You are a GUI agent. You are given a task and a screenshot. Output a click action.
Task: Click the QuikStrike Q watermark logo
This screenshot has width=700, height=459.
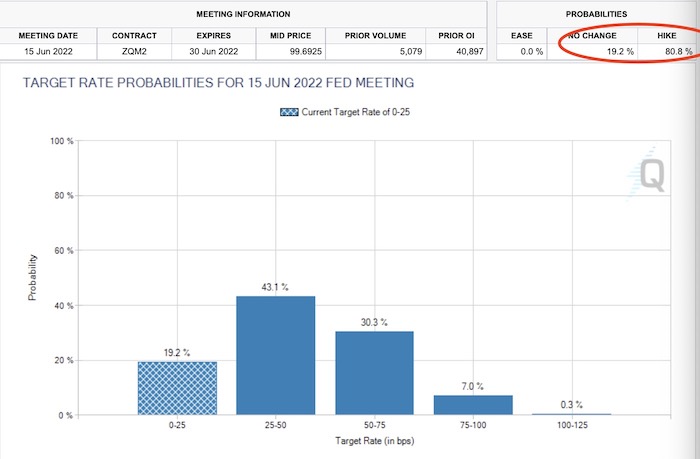coord(646,174)
